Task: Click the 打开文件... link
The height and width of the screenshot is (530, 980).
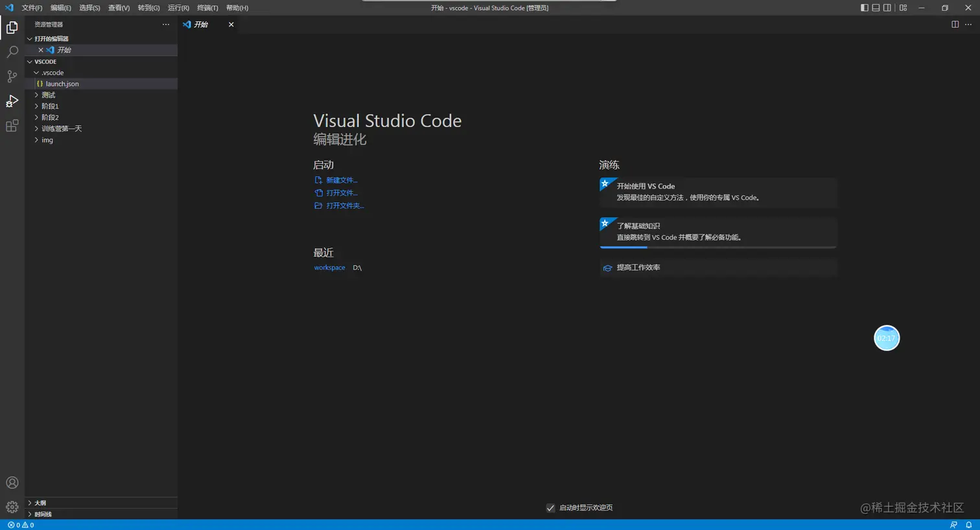Action: pos(342,193)
